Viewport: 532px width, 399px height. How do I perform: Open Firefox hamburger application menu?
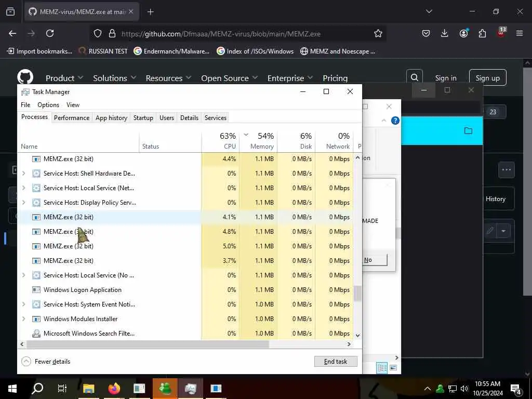click(x=520, y=33)
